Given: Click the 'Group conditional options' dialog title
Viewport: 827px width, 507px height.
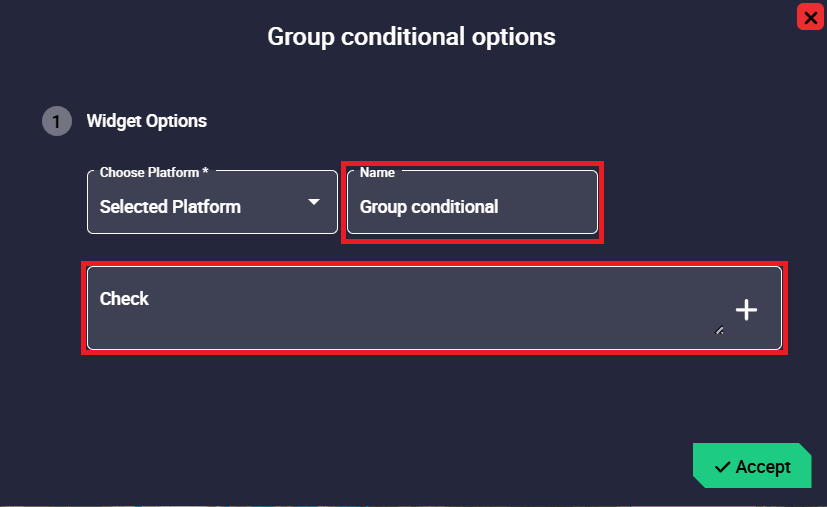Looking at the screenshot, I should point(411,37).
